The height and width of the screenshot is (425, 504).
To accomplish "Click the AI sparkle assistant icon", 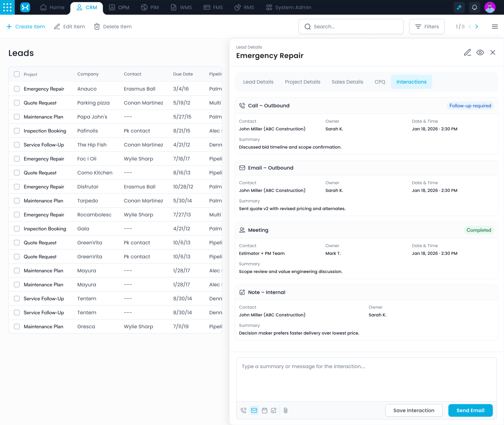I will point(459,7).
